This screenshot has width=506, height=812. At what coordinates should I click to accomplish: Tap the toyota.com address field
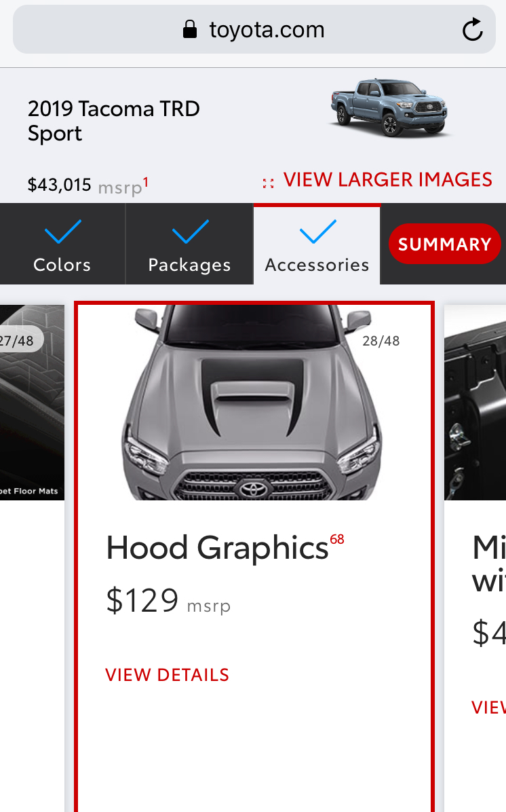click(x=254, y=29)
